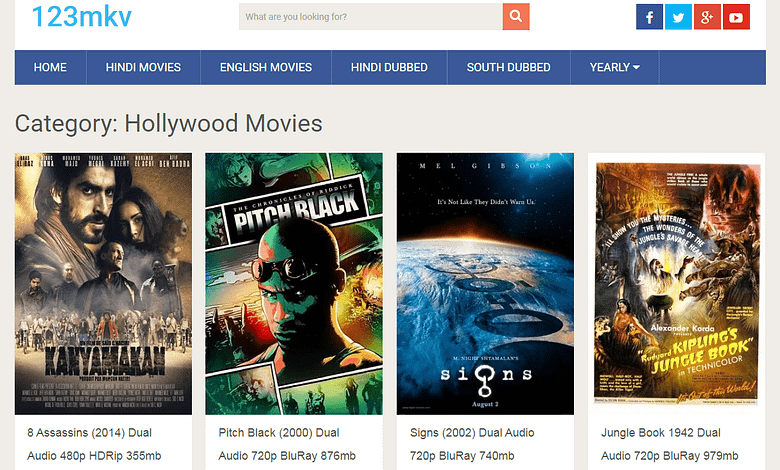
Task: Open the YouTube social icon
Action: (736, 17)
